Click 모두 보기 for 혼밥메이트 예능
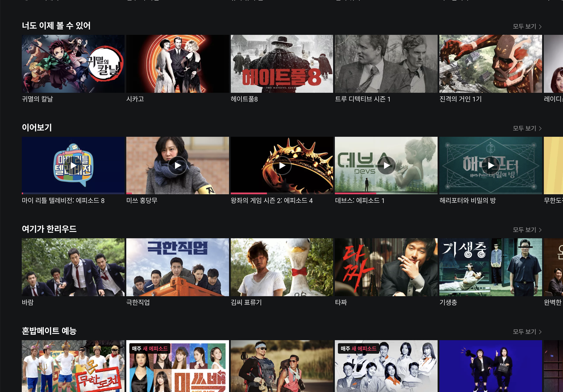The width and height of the screenshot is (563, 392). 527,332
